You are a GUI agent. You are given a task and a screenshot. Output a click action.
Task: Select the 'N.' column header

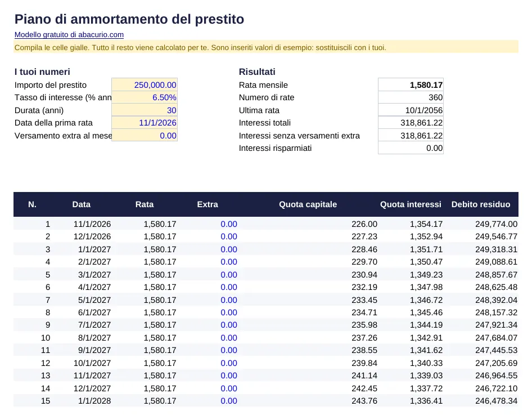point(32,204)
